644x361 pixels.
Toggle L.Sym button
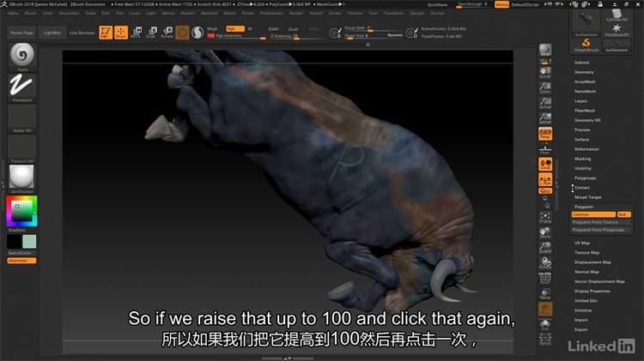(x=545, y=180)
